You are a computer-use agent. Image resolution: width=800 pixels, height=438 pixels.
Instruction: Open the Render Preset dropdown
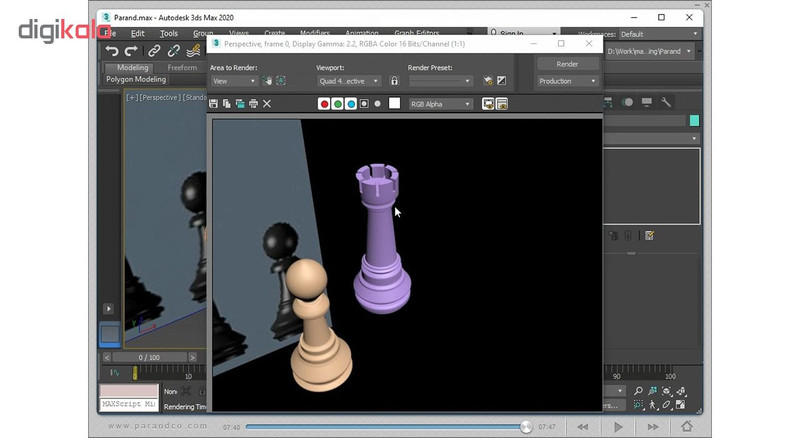click(440, 81)
